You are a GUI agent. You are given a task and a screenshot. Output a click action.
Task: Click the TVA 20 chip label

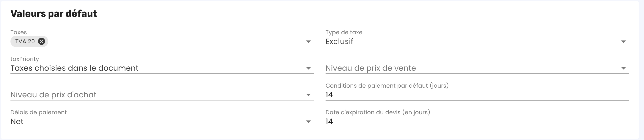click(25, 41)
